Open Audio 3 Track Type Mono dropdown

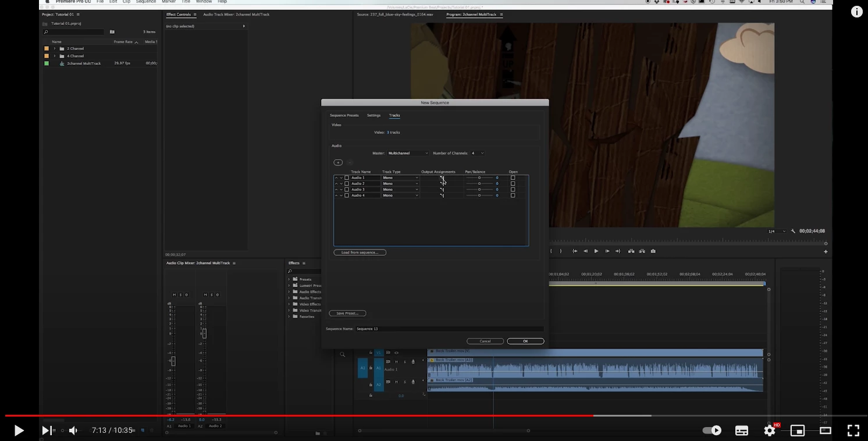400,190
